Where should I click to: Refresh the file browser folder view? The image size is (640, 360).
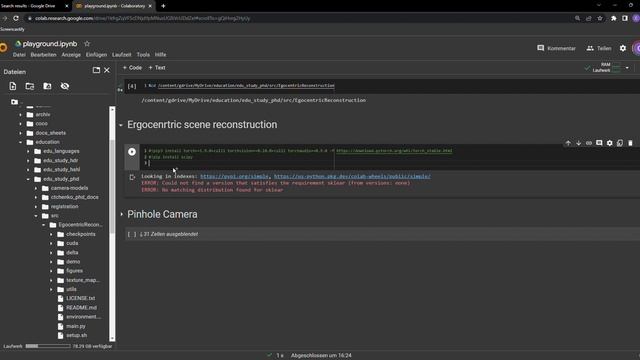[x=30, y=86]
